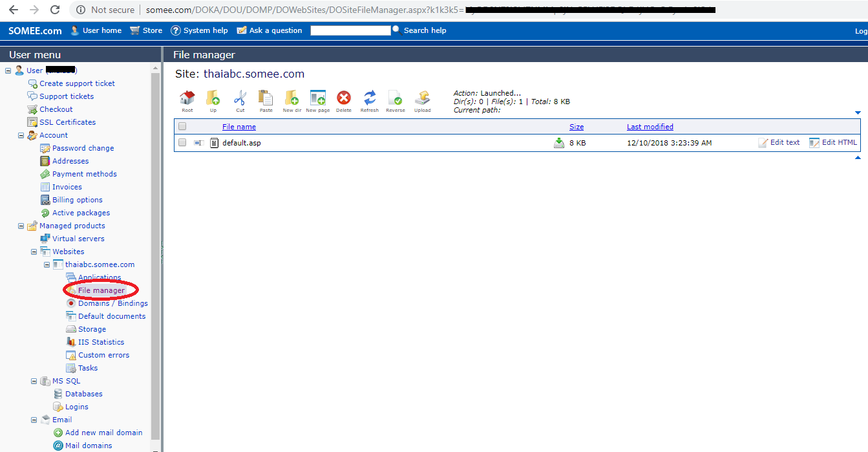
Task: Toggle the select-all checkbox in header
Action: (x=182, y=127)
